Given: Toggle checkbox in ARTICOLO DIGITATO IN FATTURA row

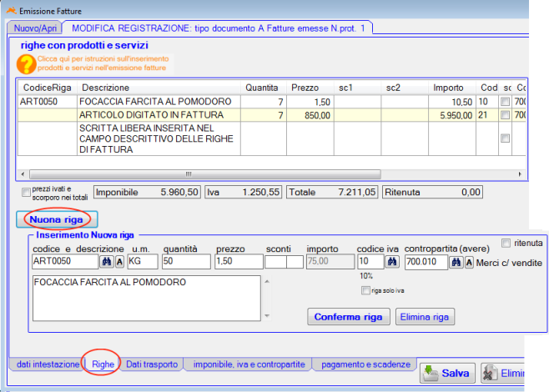Looking at the screenshot, I should 505,115.
